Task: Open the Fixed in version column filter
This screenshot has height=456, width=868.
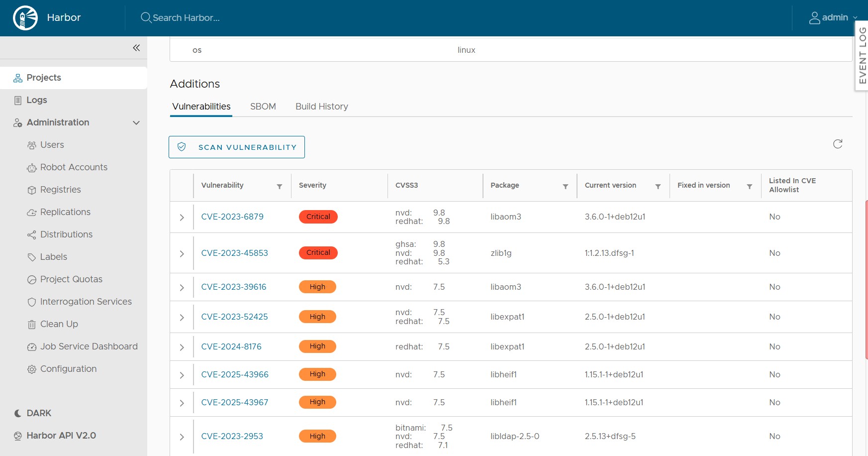Action: [x=749, y=186]
